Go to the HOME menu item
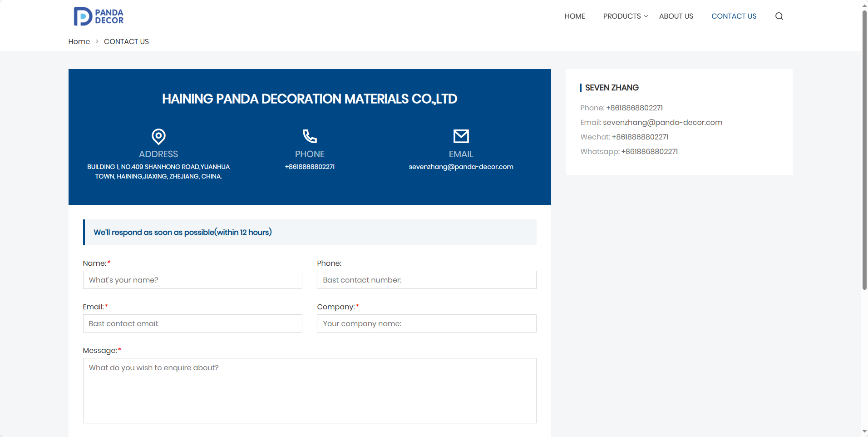 (x=575, y=16)
